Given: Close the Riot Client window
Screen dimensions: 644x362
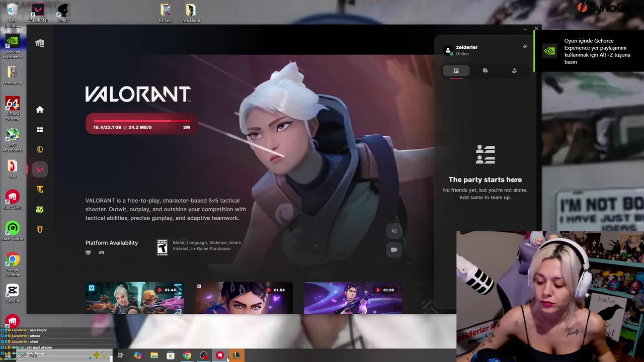Looking at the screenshot, I should coord(536,29).
